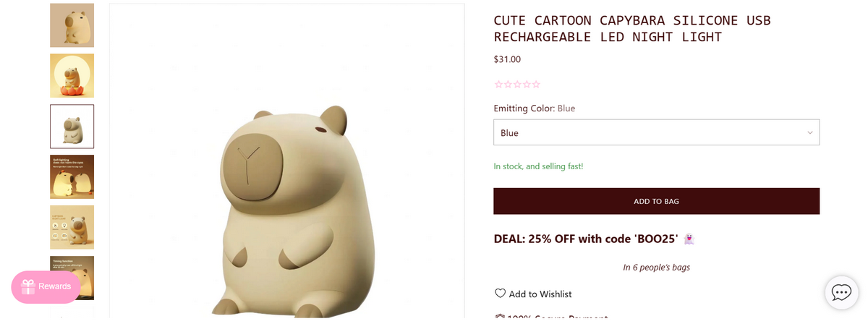This screenshot has height=324, width=868.
Task: Select the currently highlighted white-background capybara thumbnail
Action: 72,127
